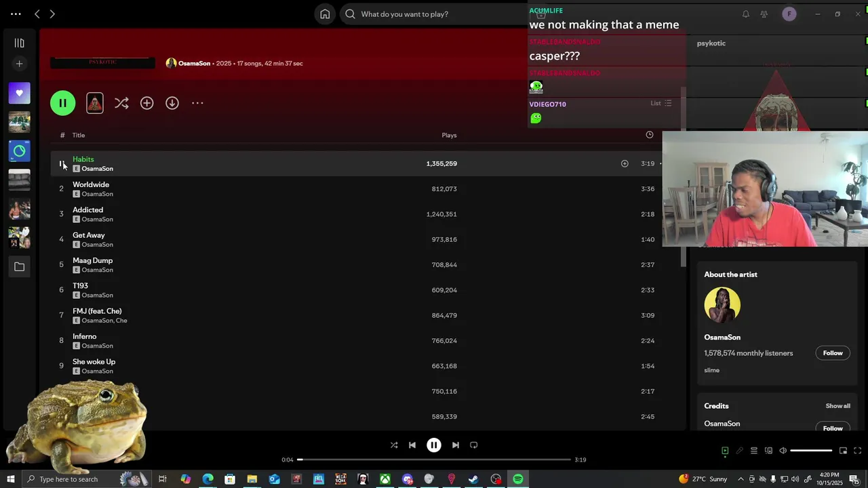Screen dimensions: 868x488
Task: Collapse Your Library sidebar icon
Action: click(19, 43)
